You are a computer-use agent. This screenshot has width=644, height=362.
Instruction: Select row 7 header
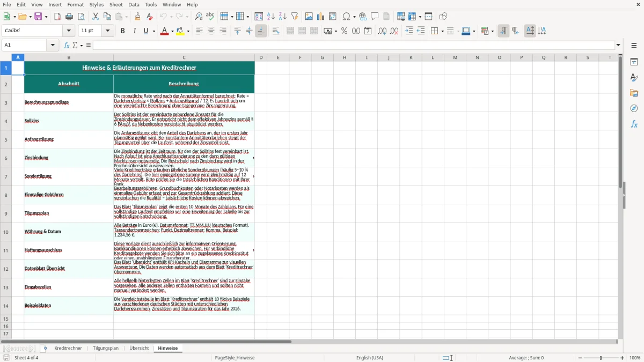[6, 176]
